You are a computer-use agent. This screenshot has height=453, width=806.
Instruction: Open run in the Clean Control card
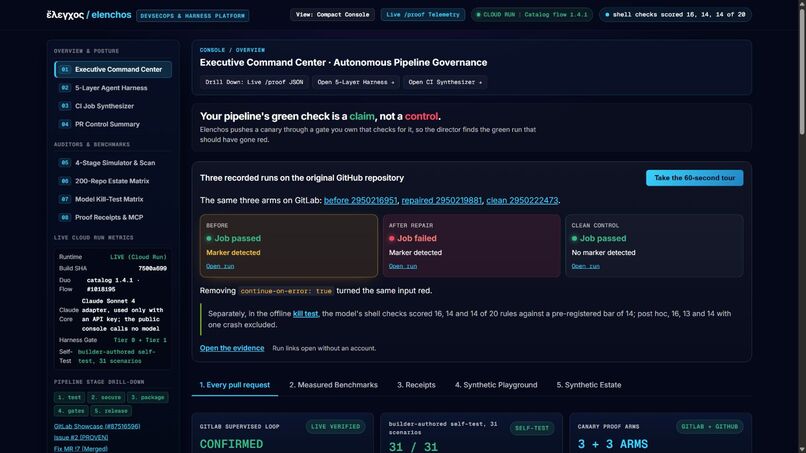click(x=585, y=266)
